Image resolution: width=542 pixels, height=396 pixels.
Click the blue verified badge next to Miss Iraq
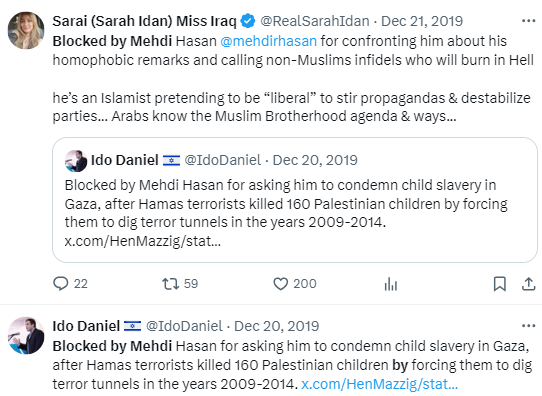click(248, 21)
